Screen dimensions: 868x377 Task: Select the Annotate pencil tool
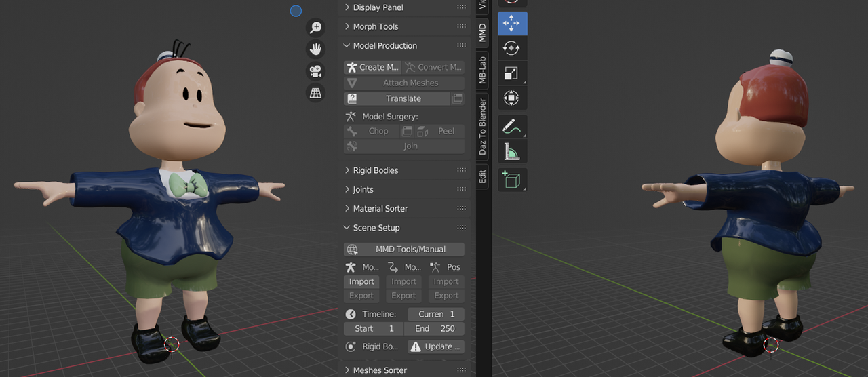[x=512, y=126]
